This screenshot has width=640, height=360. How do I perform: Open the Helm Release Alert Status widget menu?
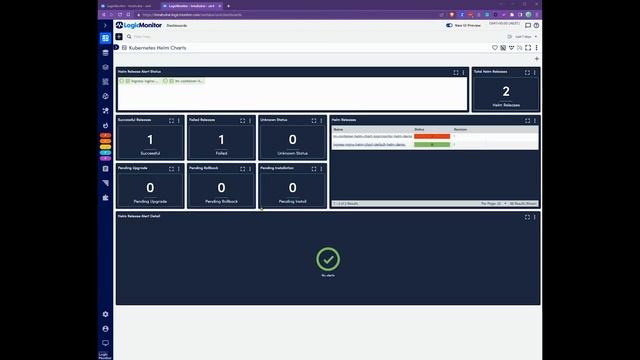463,72
